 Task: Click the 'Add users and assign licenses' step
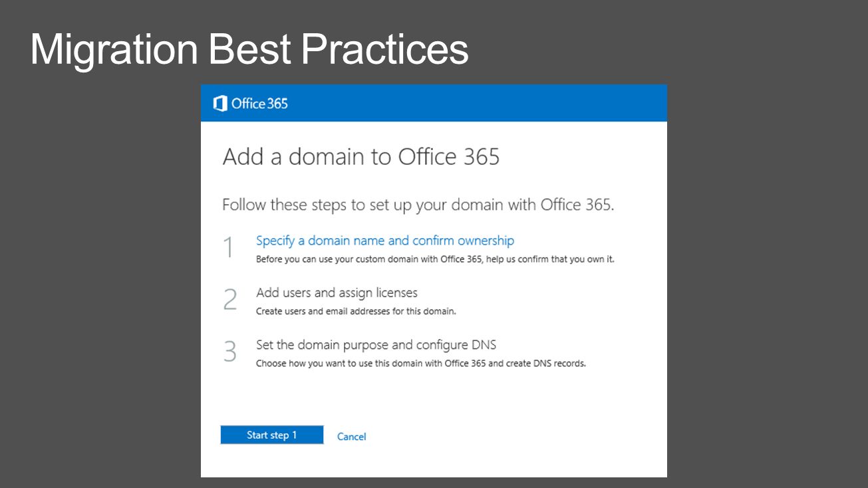pos(337,293)
